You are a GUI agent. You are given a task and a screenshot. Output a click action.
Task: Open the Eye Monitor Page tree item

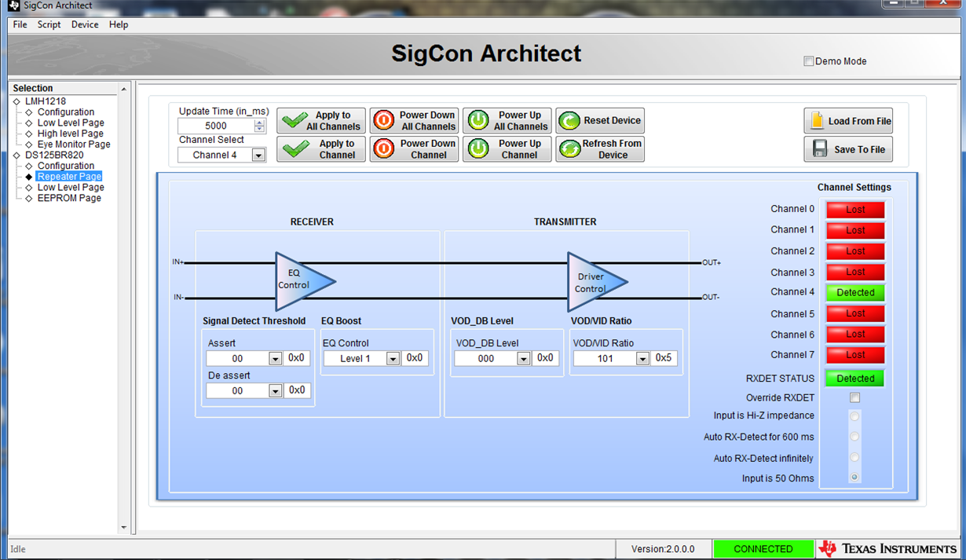[x=74, y=145]
